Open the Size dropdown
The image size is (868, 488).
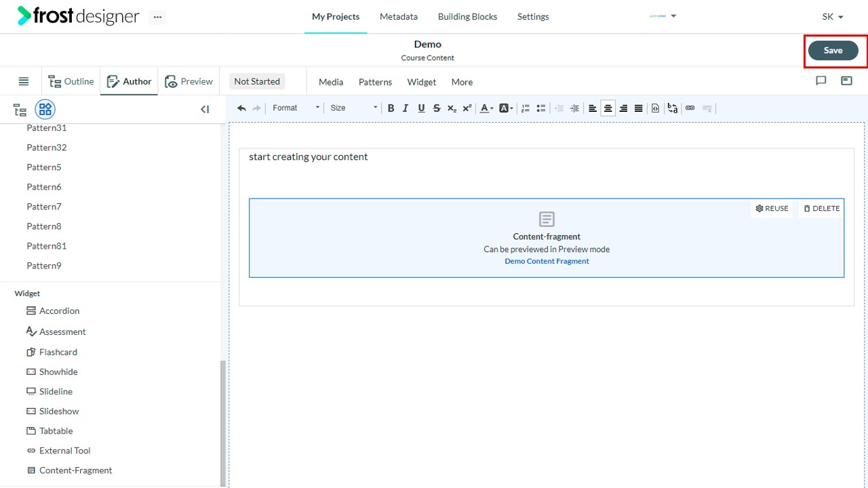pos(353,108)
